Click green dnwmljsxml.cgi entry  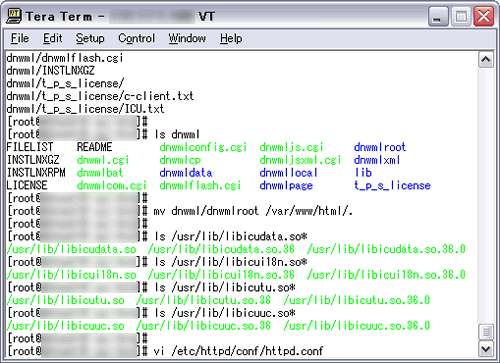tap(300, 160)
